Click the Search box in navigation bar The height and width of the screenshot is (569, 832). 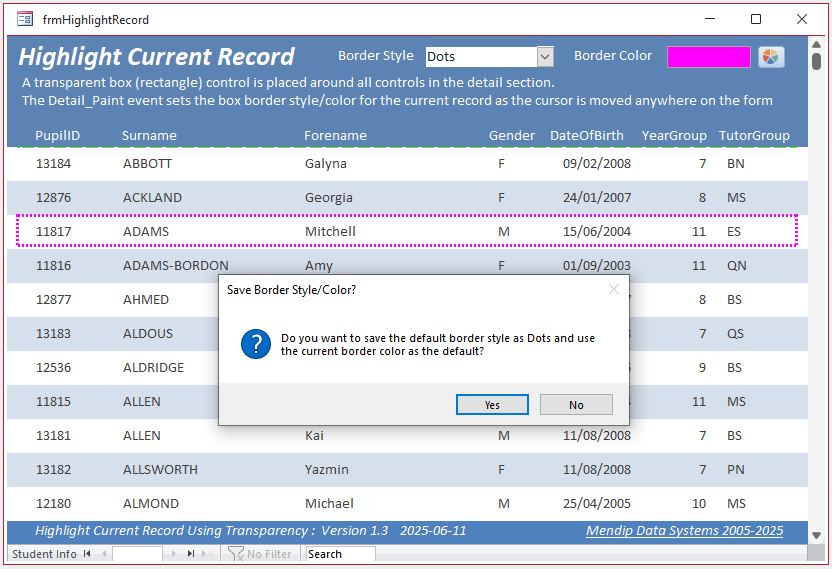[341, 554]
